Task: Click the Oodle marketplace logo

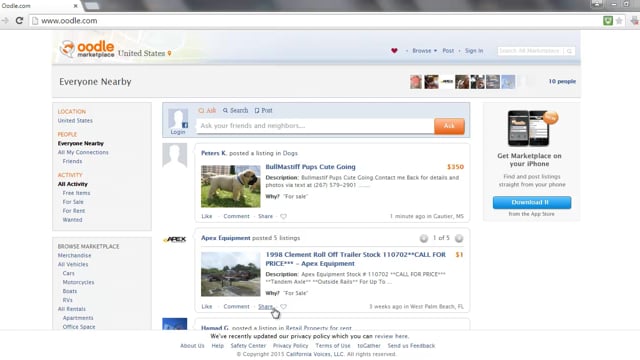Action: coord(87,49)
